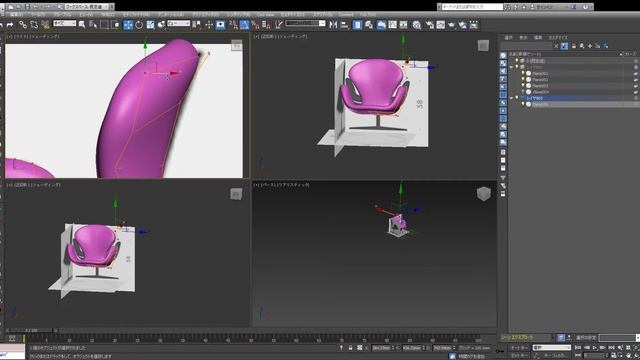Click the Play Animation button
This screenshot has height=360, width=640.
595,347
